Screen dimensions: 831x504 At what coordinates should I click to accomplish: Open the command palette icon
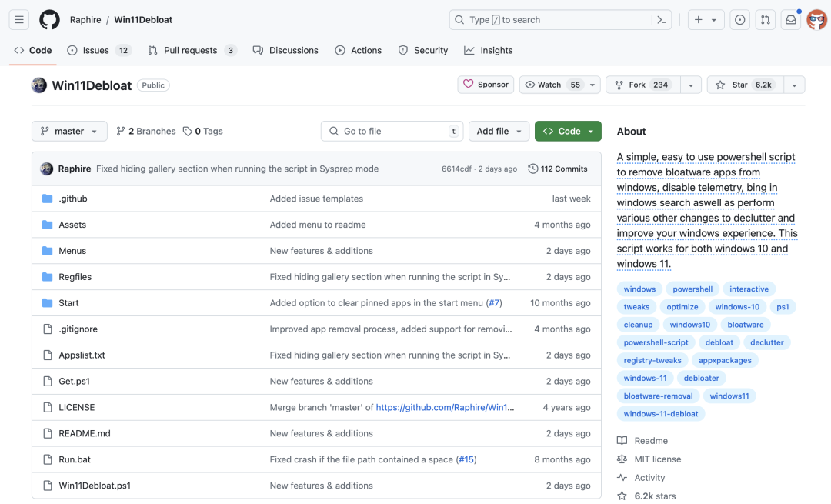(x=661, y=20)
